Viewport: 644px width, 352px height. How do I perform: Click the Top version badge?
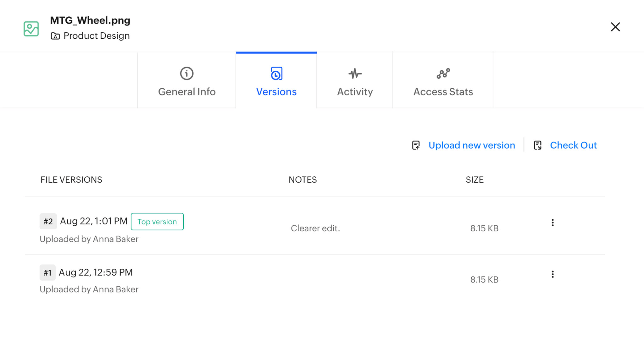click(157, 222)
